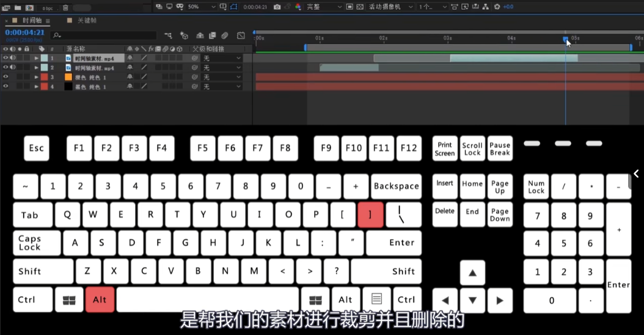
Task: Expand layer 2 properties triangle
Action: (x=36, y=68)
